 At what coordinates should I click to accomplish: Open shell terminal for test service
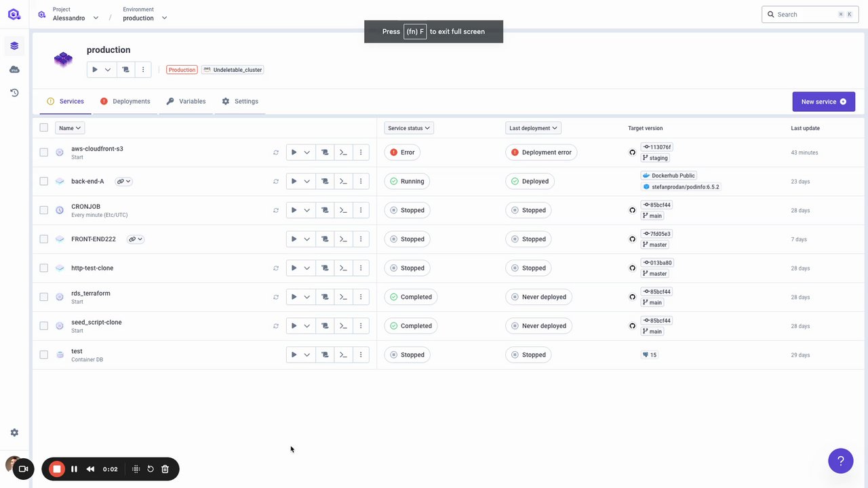pyautogui.click(x=343, y=354)
